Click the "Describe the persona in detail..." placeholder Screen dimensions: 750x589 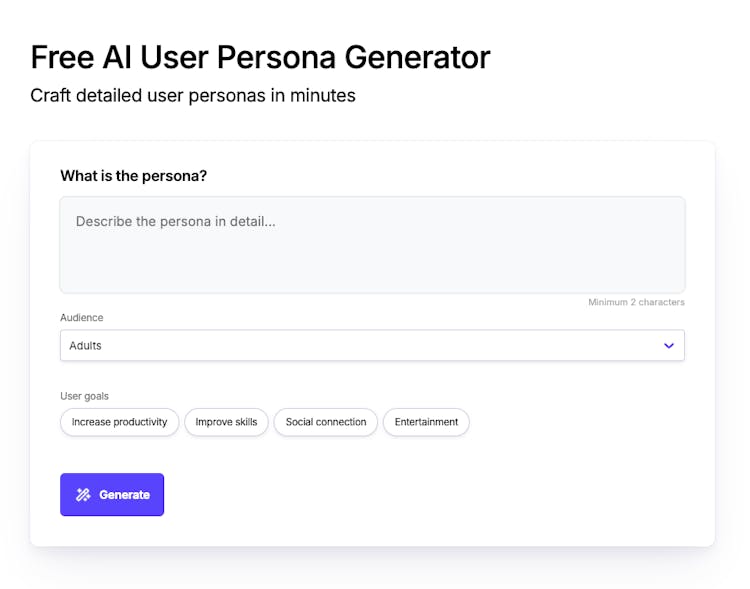[x=175, y=221]
